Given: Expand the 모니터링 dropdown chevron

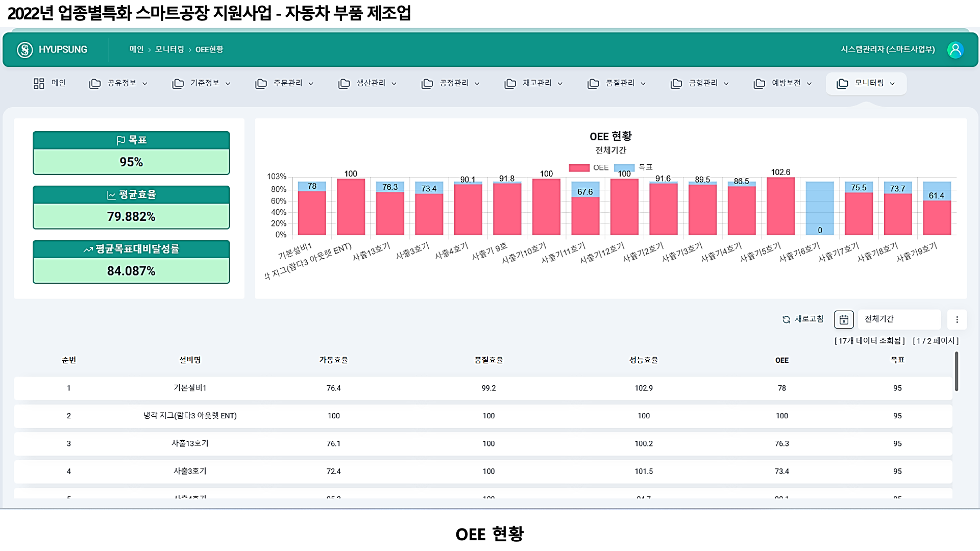Looking at the screenshot, I should pos(892,84).
